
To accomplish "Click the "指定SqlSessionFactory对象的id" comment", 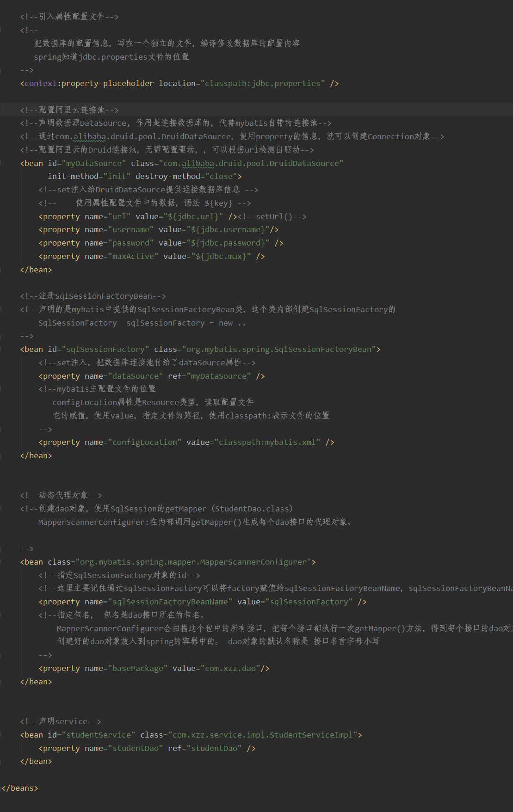I will pos(119,575).
